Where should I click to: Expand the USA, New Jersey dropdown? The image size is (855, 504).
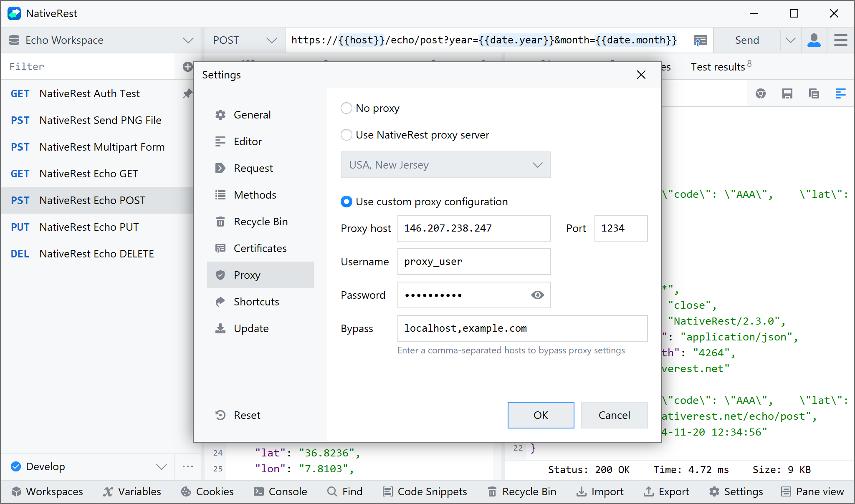pos(445,165)
